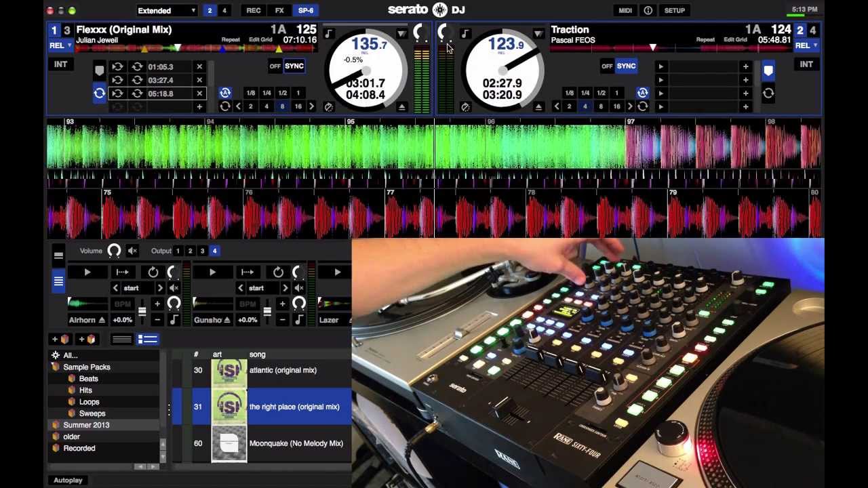This screenshot has width=868, height=488.
Task: Turn sync OFF on right deck
Action: [607, 66]
